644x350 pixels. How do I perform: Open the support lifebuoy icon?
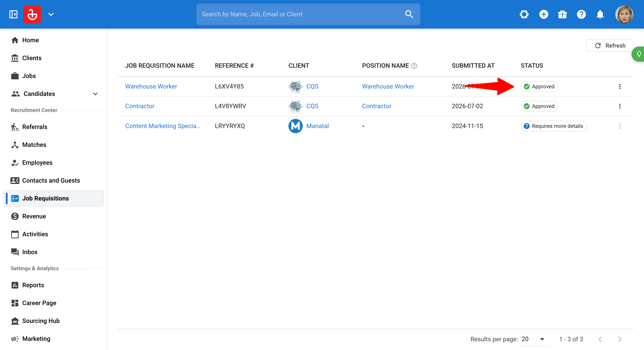coord(524,14)
